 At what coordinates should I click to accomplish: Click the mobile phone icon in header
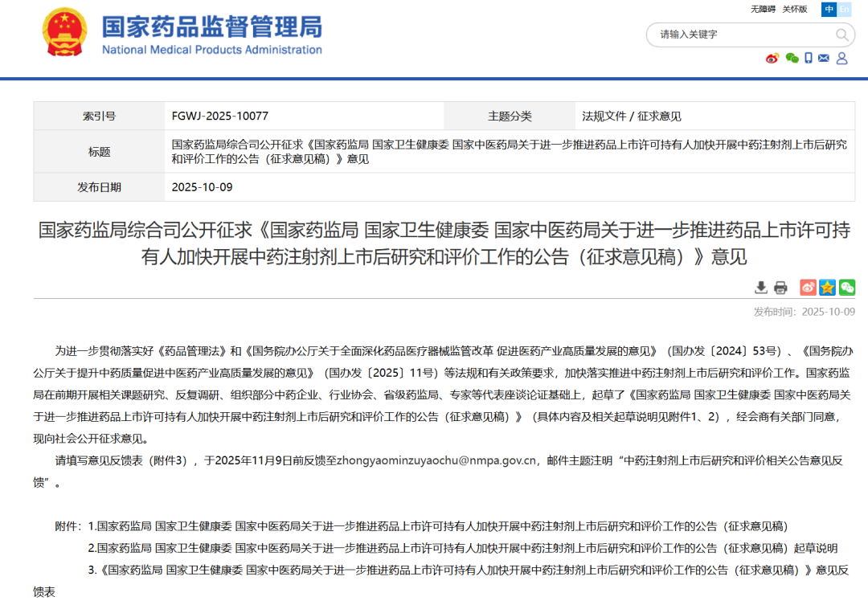click(x=809, y=58)
